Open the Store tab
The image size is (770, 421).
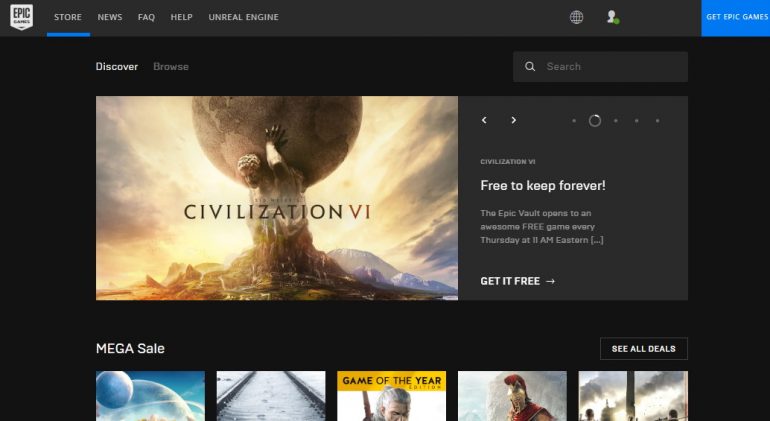tap(68, 17)
